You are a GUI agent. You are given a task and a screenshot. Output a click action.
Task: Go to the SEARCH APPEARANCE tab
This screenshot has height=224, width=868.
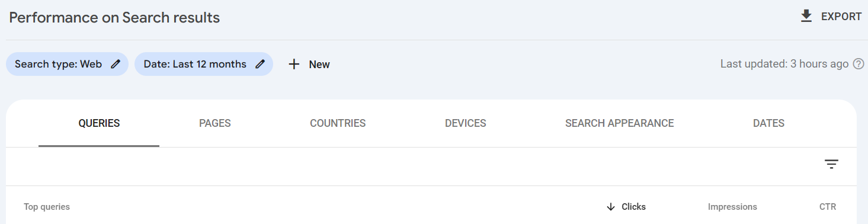(620, 123)
